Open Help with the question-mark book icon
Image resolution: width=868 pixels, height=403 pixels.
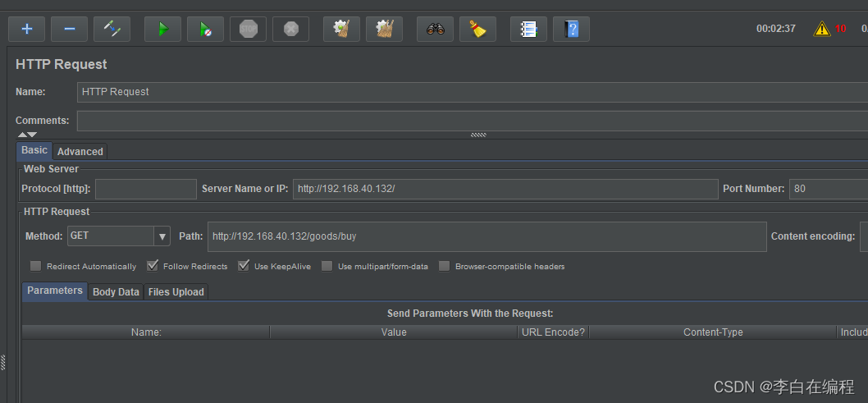click(x=571, y=29)
